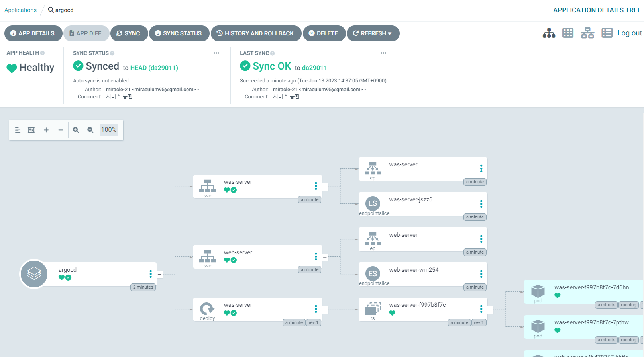Click the web-server-wm254 ES icon
This screenshot has height=357, width=644.
click(373, 274)
